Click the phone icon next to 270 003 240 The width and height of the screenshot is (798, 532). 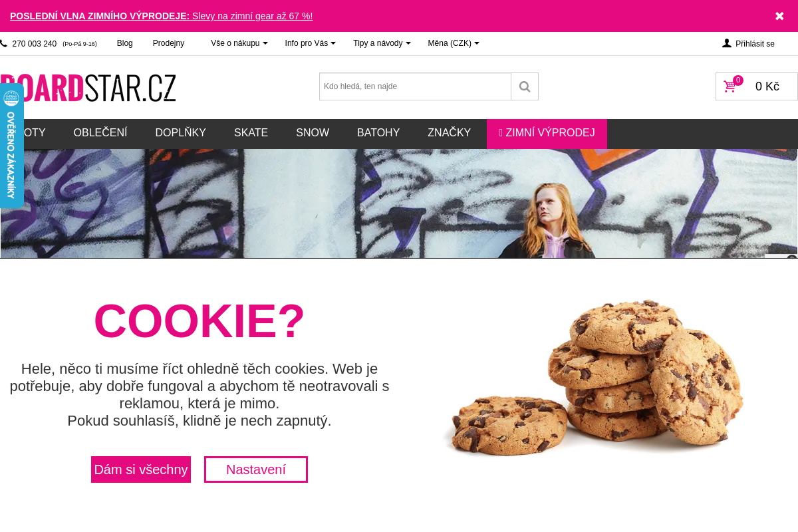tap(3, 43)
